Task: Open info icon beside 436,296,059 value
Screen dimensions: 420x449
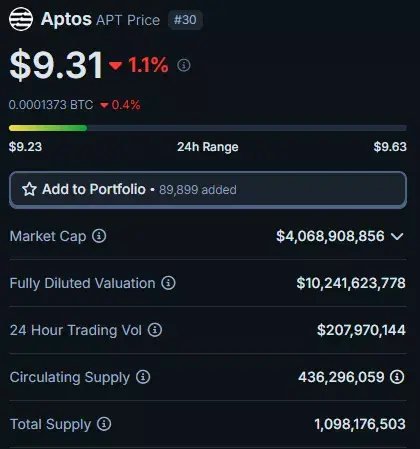Action: click(x=397, y=377)
